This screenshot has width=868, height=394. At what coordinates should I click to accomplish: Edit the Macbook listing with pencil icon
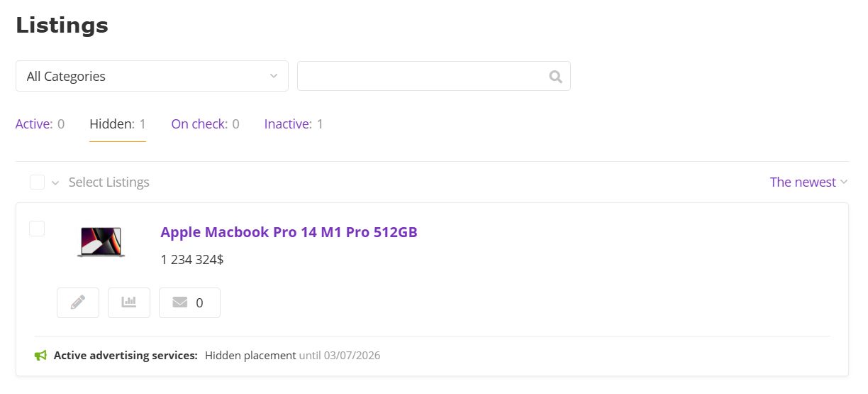click(78, 302)
